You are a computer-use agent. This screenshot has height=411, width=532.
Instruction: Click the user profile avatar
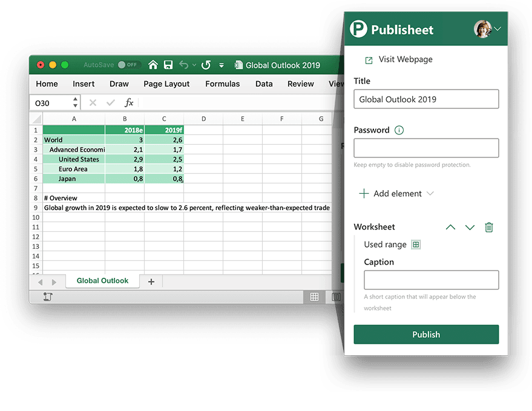coord(482,29)
